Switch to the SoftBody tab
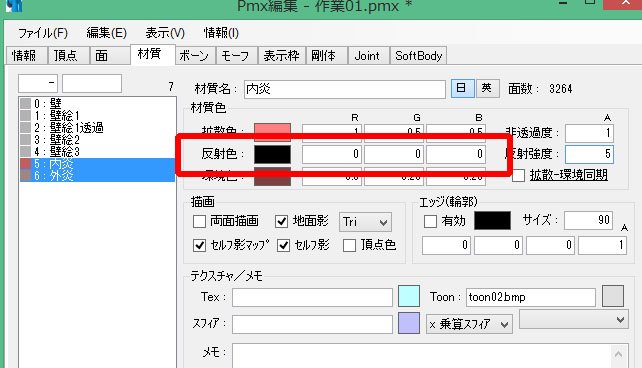Viewport: 642px width, 368px height. [418, 56]
